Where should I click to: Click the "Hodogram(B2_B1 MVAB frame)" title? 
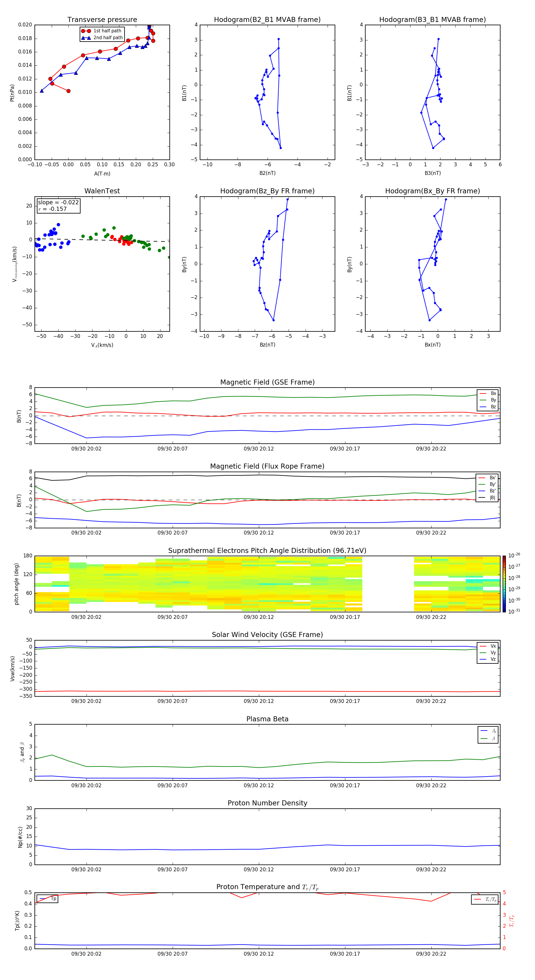[267, 20]
